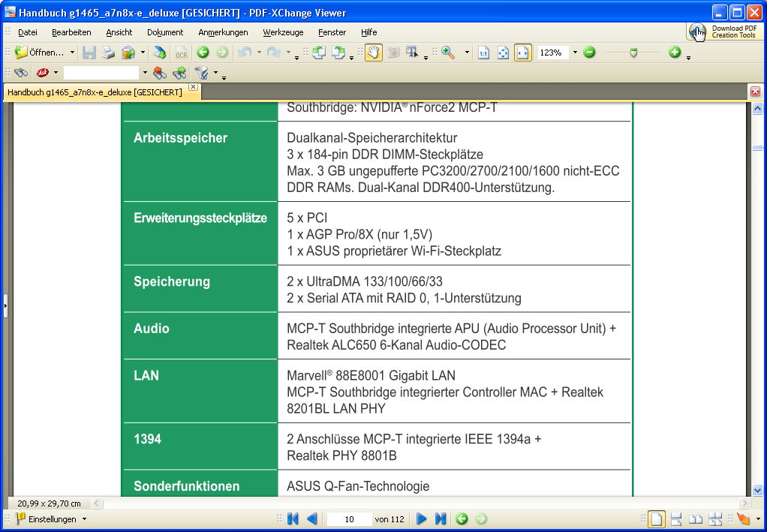767x532 pixels.
Task: Expand the Öffnen dropdown arrow
Action: 72,53
